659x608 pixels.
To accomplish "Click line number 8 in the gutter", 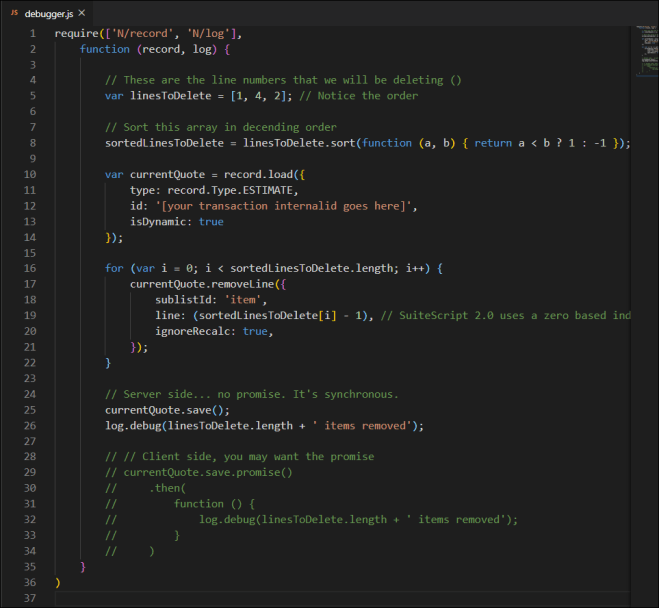I will point(33,143).
